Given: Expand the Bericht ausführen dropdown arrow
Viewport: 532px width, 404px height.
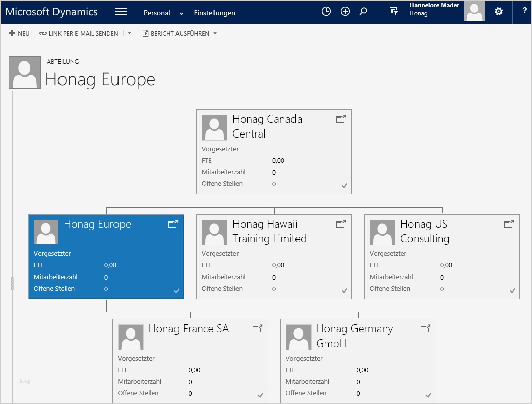Looking at the screenshot, I should (215, 34).
